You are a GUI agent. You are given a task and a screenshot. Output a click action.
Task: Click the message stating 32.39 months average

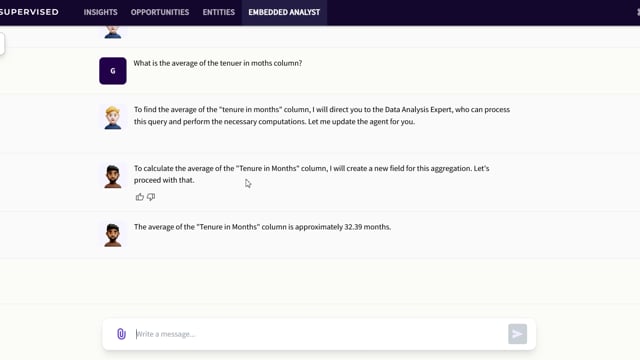pyautogui.click(x=262, y=227)
